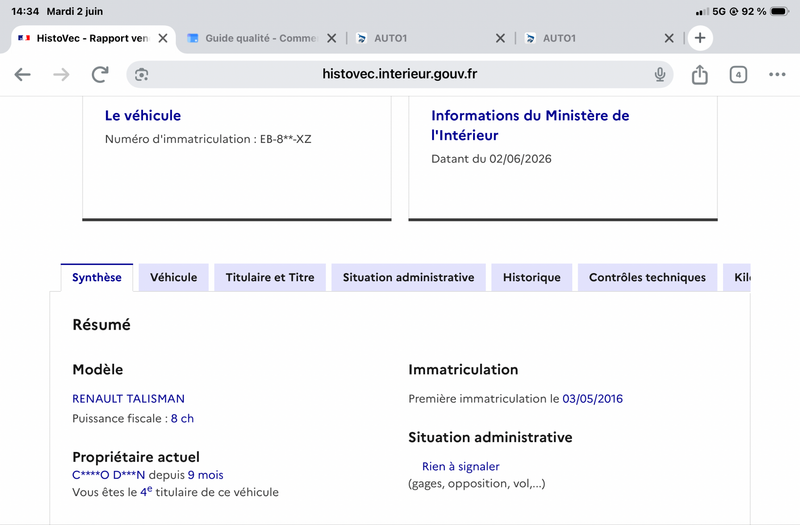
Task: Open the partially visible Kilométrage tab
Action: [x=737, y=278]
